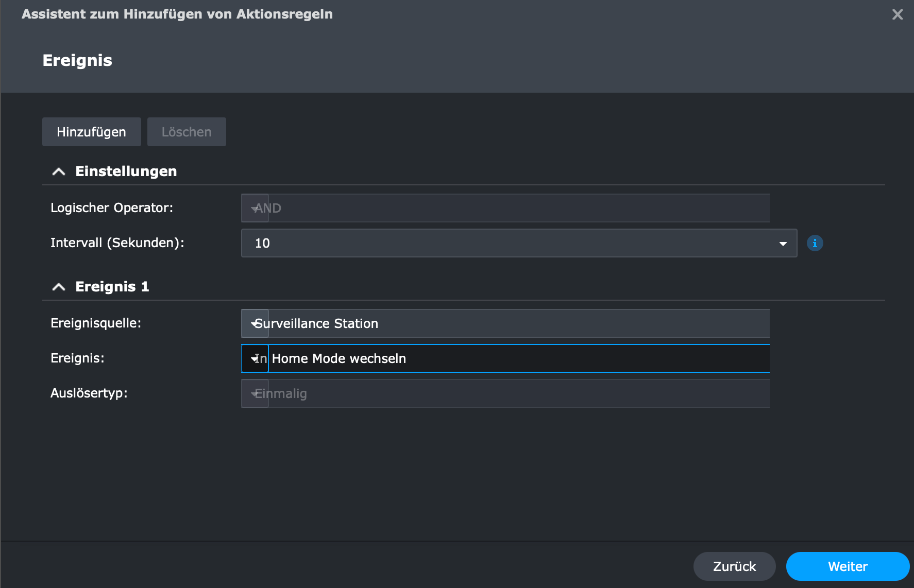Proceed with the Weiter button
This screenshot has width=914, height=588.
848,566
